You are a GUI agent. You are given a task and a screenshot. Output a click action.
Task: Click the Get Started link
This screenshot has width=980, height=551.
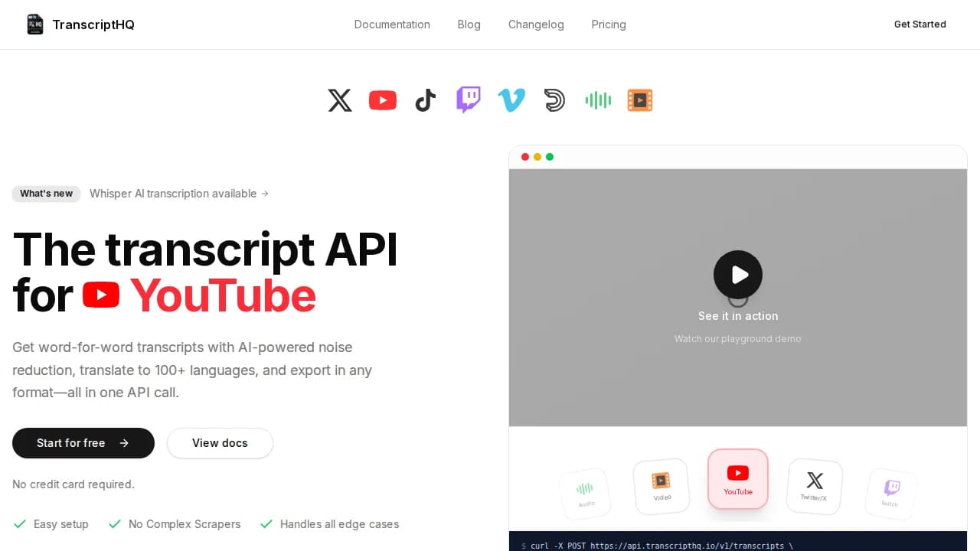pos(920,24)
